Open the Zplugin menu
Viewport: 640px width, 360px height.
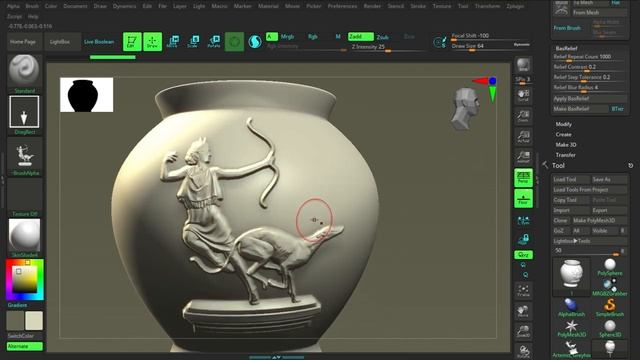[x=515, y=6]
